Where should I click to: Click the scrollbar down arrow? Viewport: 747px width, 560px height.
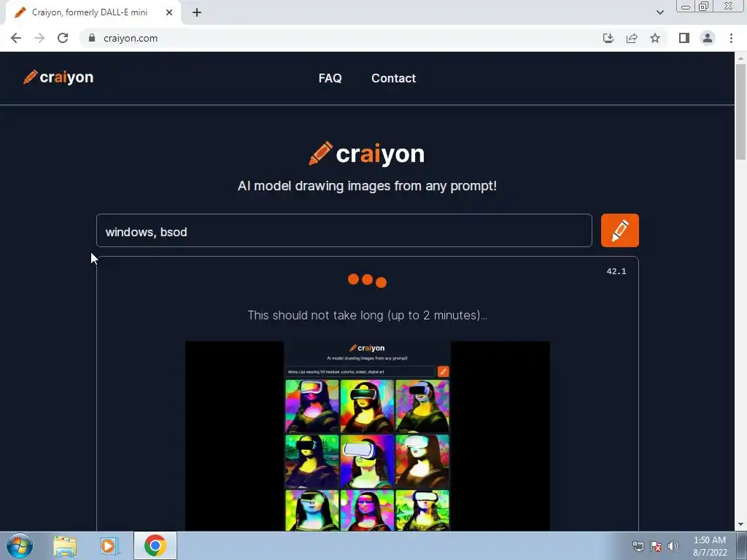[x=740, y=524]
